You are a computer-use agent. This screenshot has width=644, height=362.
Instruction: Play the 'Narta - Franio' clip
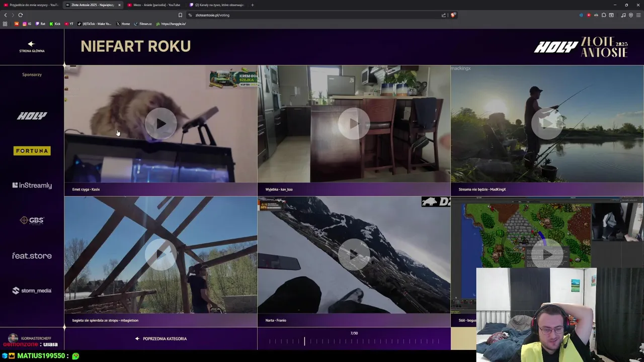354,254
